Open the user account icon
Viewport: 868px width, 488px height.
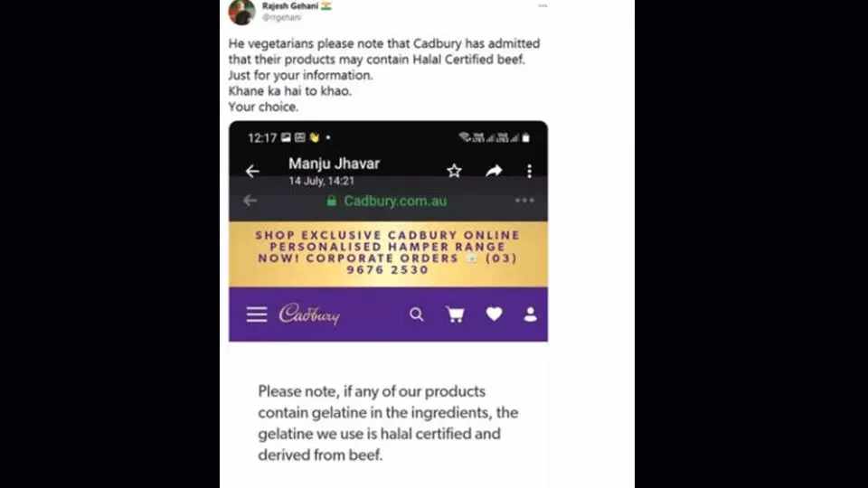[x=531, y=314]
